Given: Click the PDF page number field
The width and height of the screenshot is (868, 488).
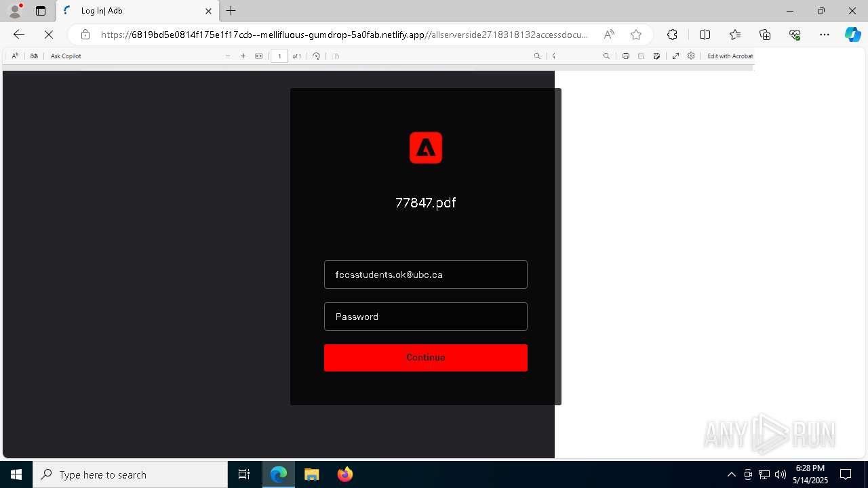Looking at the screenshot, I should coord(279,56).
